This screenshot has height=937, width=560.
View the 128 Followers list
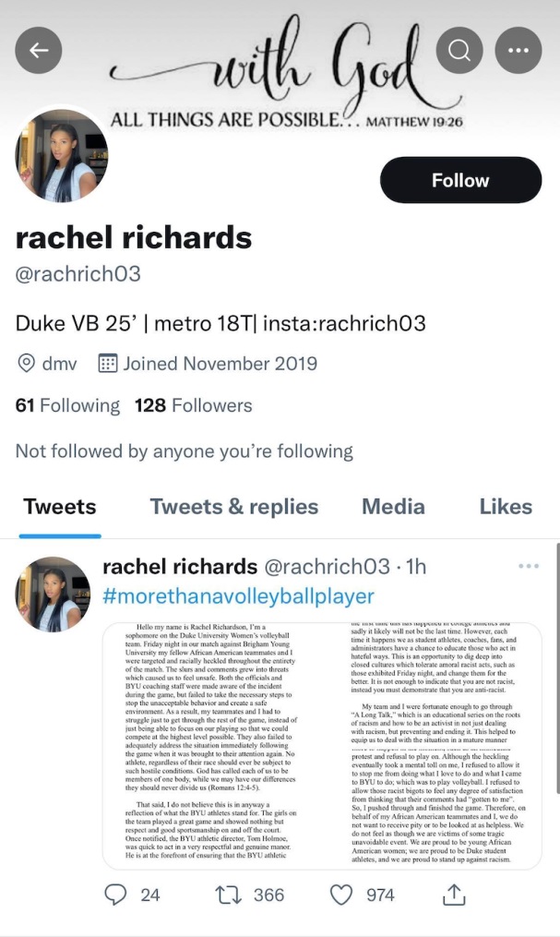tap(194, 405)
